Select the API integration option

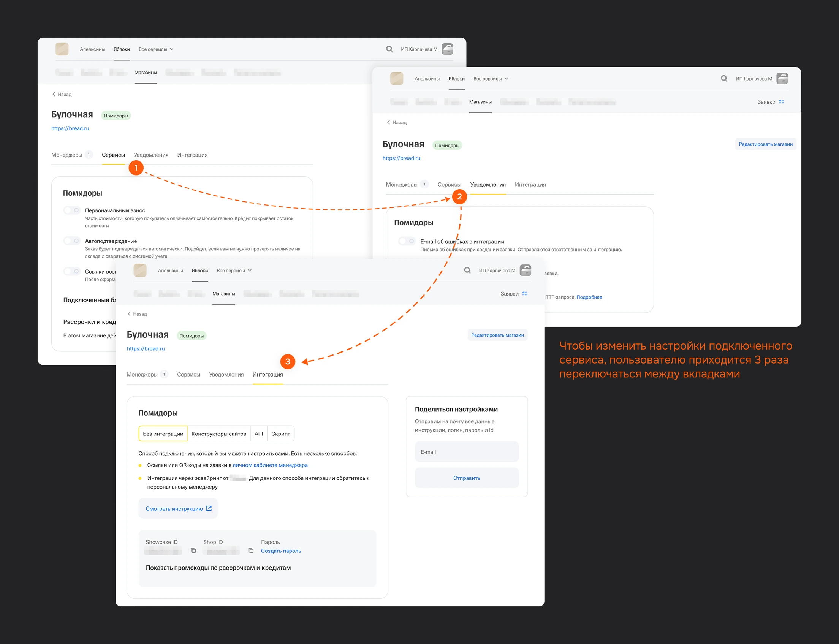(259, 434)
